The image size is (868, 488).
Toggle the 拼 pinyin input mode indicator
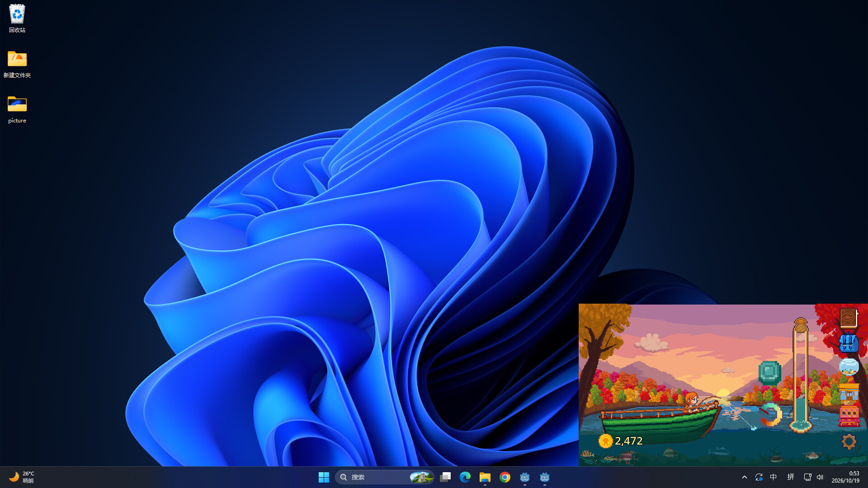pyautogui.click(x=791, y=477)
